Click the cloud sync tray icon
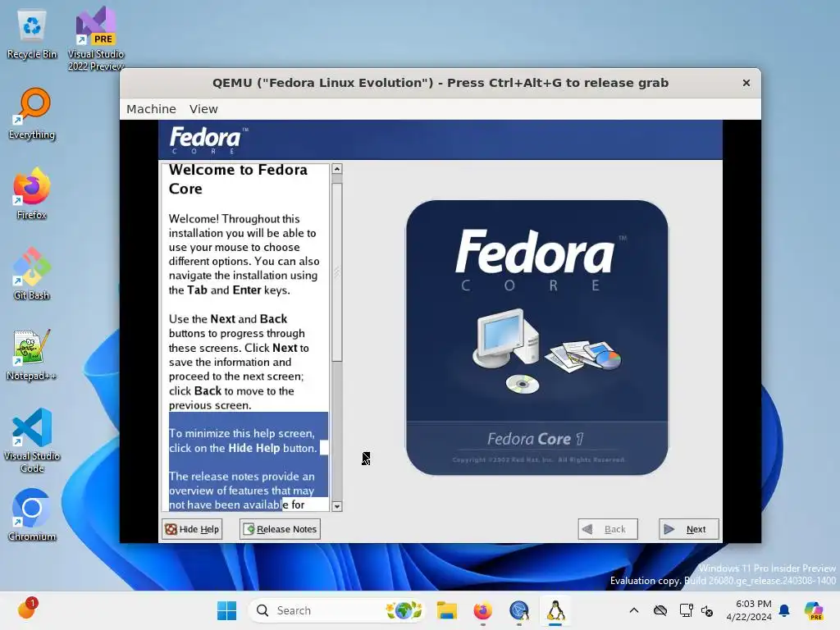840x630 pixels. [660, 610]
